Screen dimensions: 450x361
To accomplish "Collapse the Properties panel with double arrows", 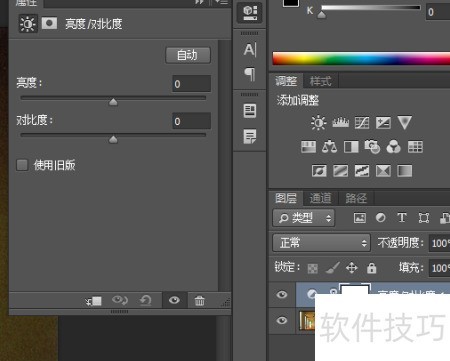I will 199,2.
